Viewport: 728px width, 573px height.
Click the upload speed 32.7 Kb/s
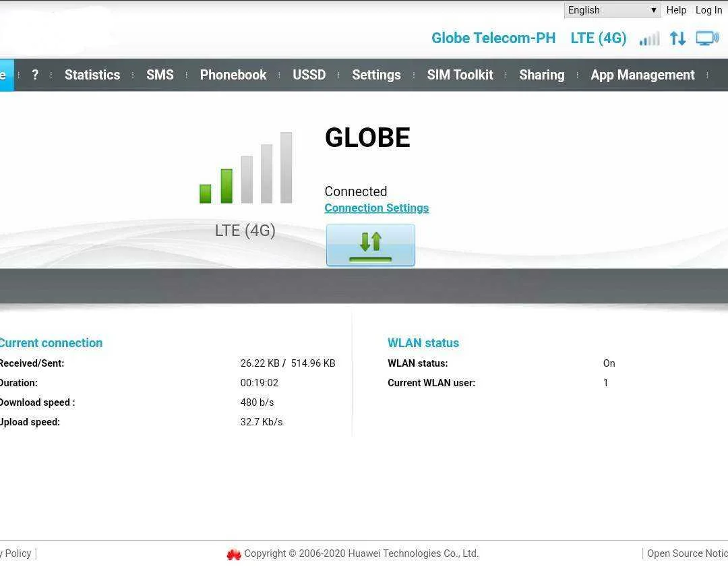(262, 421)
